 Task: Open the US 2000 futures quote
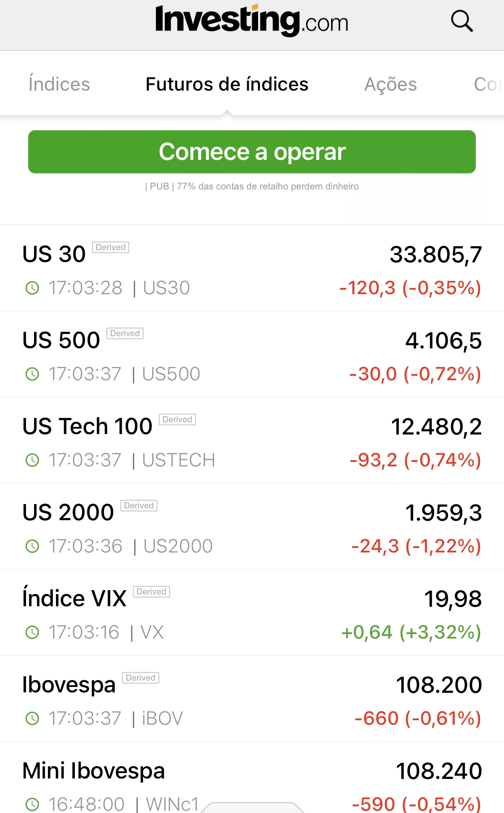coord(68,513)
